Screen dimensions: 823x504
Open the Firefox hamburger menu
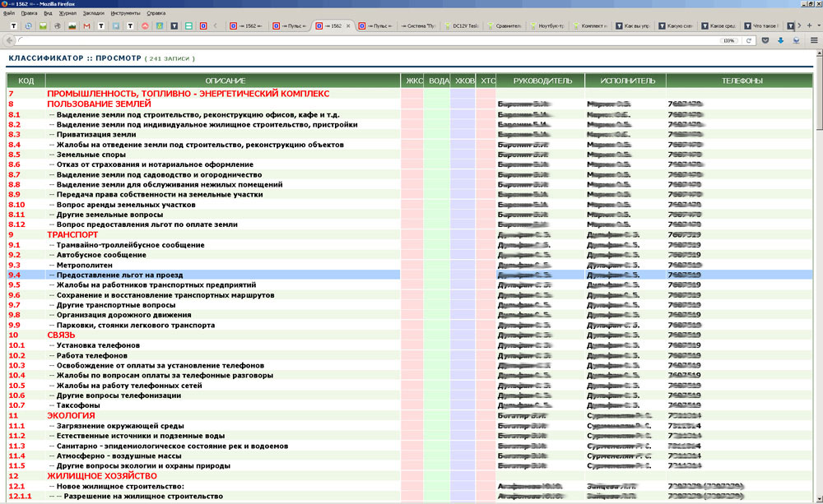[814, 40]
